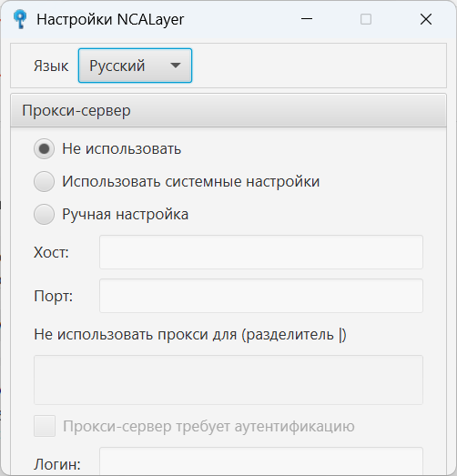Click the Язык label text
The width and height of the screenshot is (457, 476).
pyautogui.click(x=51, y=66)
